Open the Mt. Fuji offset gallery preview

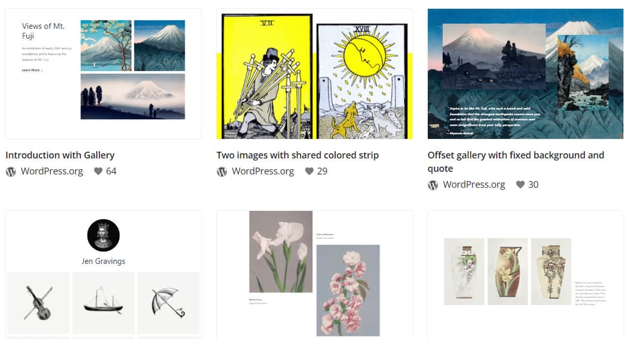525,74
